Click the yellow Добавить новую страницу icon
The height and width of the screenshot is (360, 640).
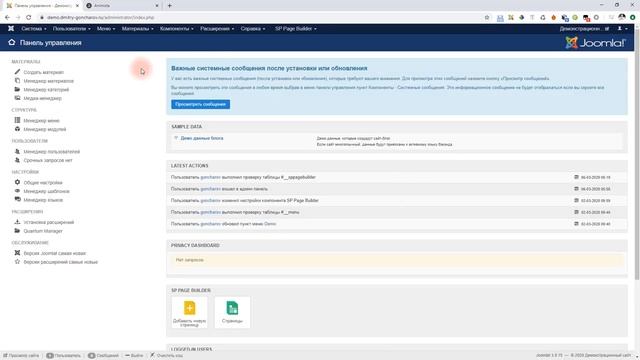click(x=189, y=308)
